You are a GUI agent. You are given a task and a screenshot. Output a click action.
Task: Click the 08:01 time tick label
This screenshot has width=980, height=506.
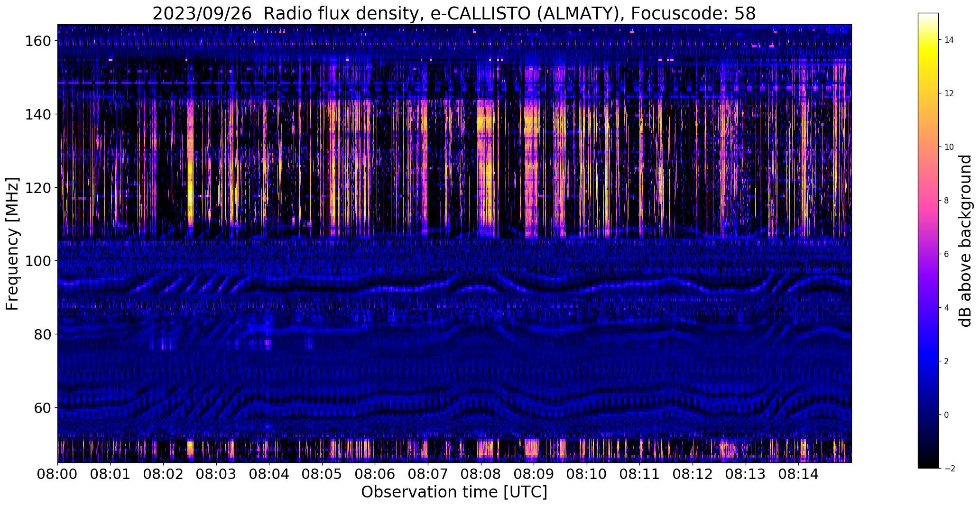111,474
